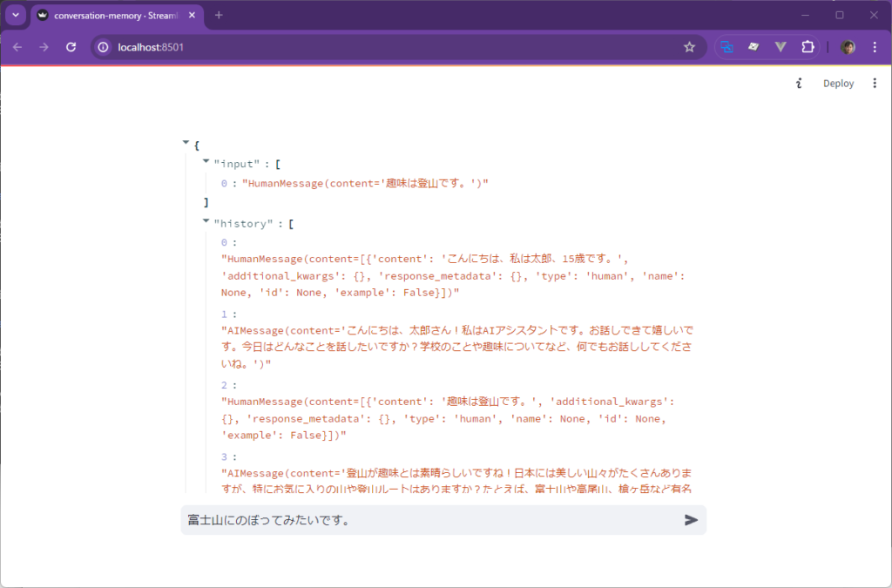The width and height of the screenshot is (892, 588).
Task: Select the conversation-memory Streamlit tab
Action: [x=116, y=16]
